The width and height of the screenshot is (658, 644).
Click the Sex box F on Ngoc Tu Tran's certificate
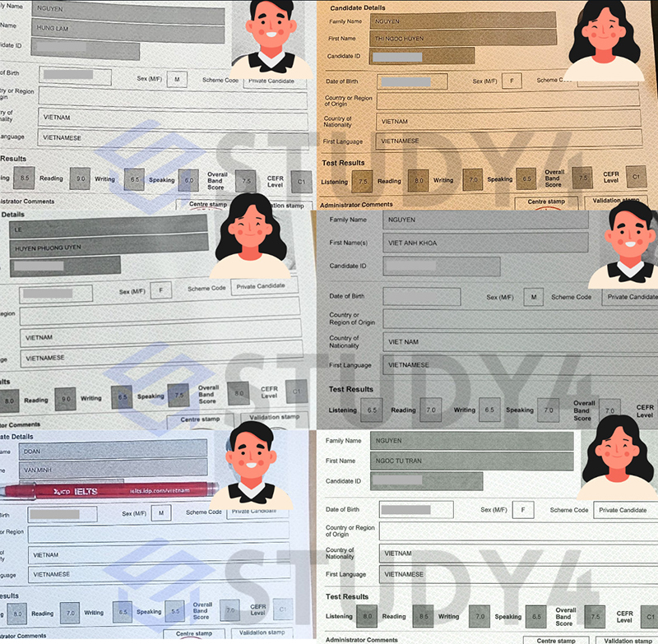point(523,510)
